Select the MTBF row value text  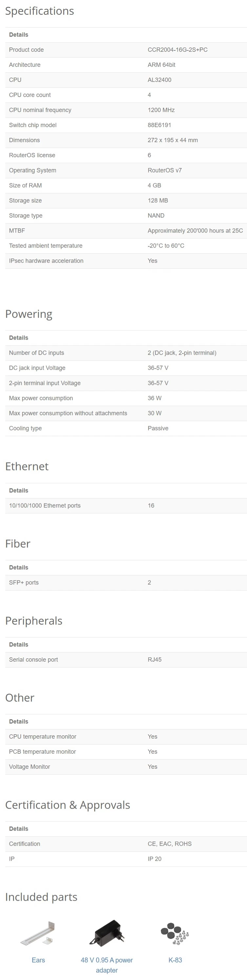click(x=195, y=231)
